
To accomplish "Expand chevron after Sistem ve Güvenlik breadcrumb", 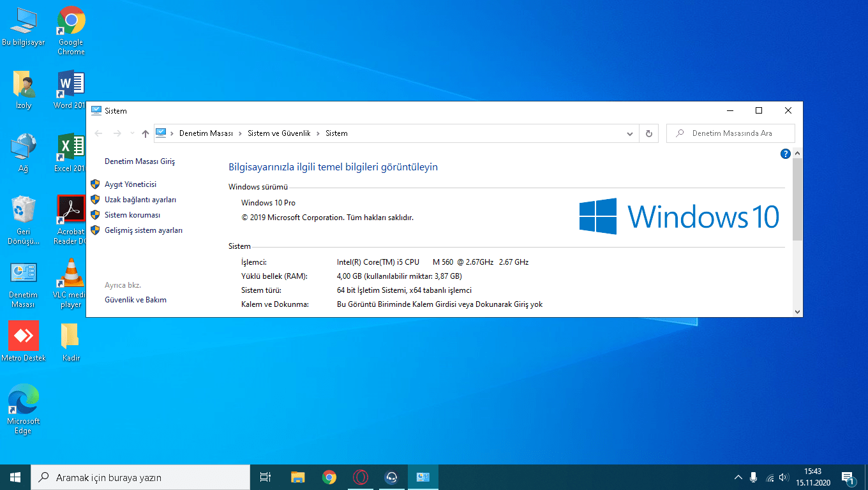I will 318,133.
